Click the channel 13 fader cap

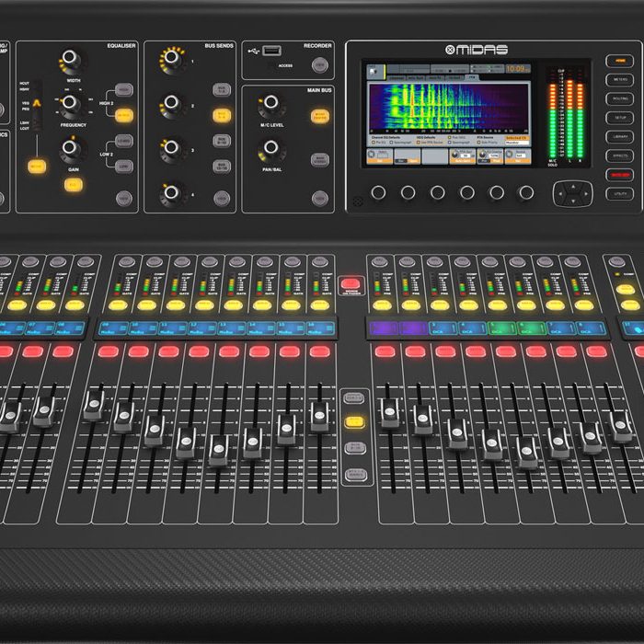219,450
